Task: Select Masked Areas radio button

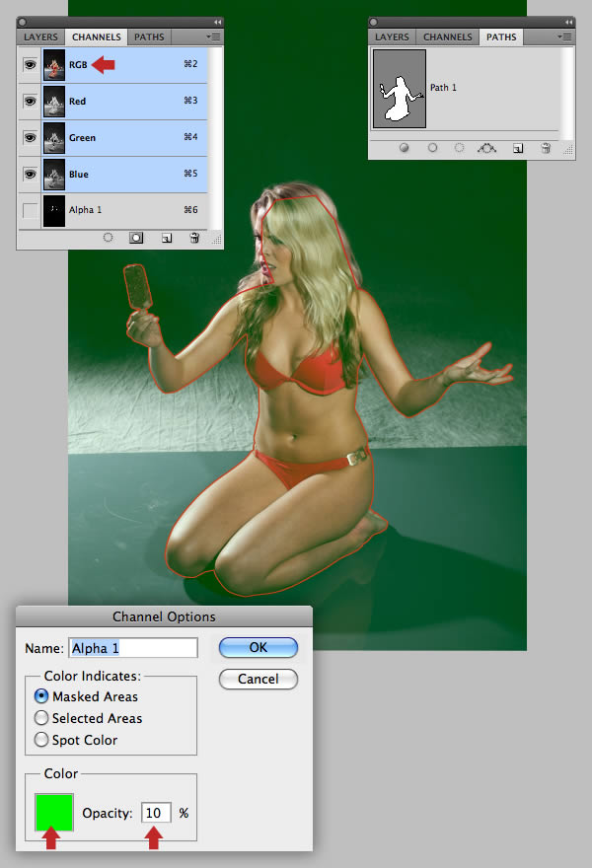Action: 41,695
